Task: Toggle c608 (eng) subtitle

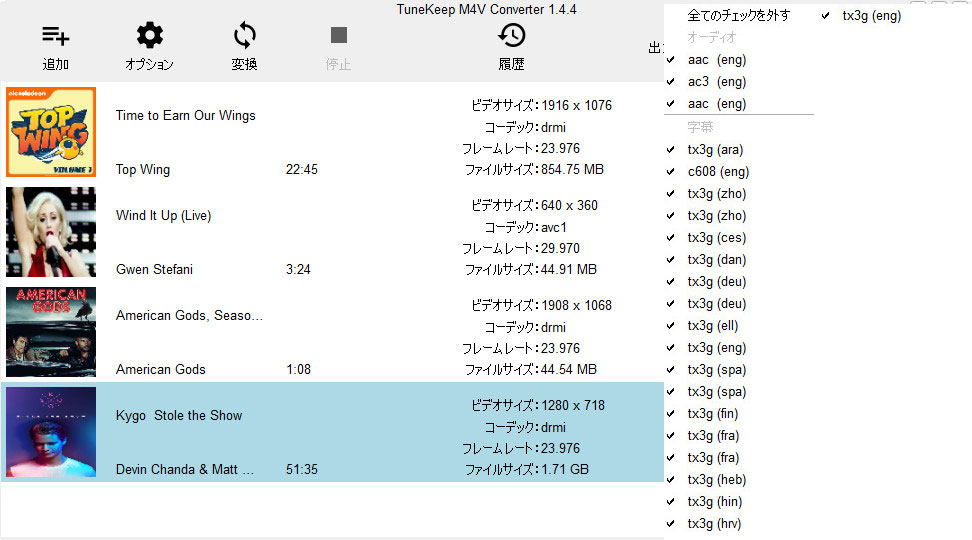Action: pos(718,172)
